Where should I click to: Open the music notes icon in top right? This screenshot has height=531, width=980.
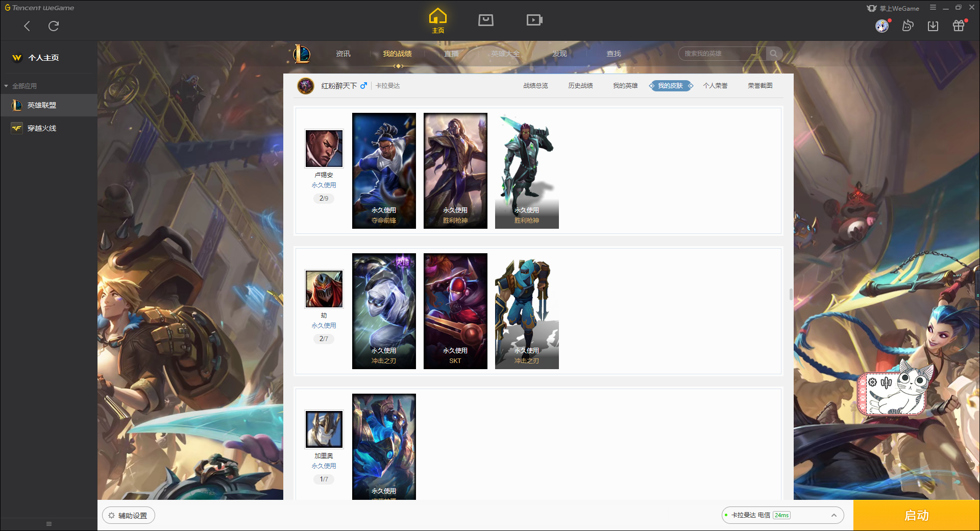click(908, 26)
